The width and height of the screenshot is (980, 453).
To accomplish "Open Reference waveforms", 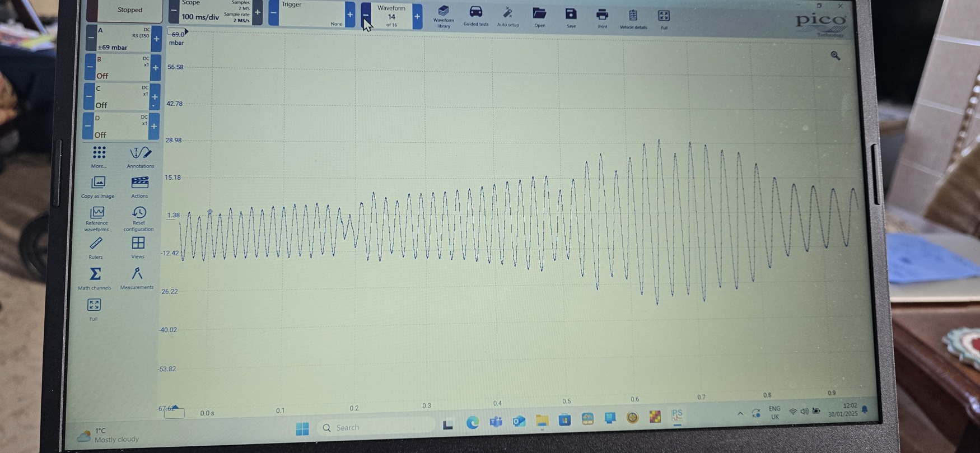I will (96, 219).
